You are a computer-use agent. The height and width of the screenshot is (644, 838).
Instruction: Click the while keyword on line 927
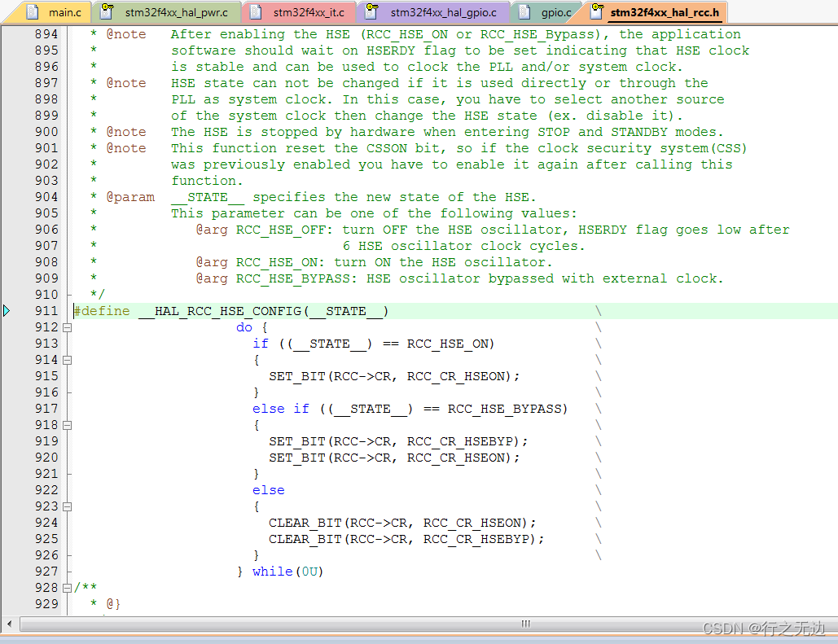click(273, 572)
